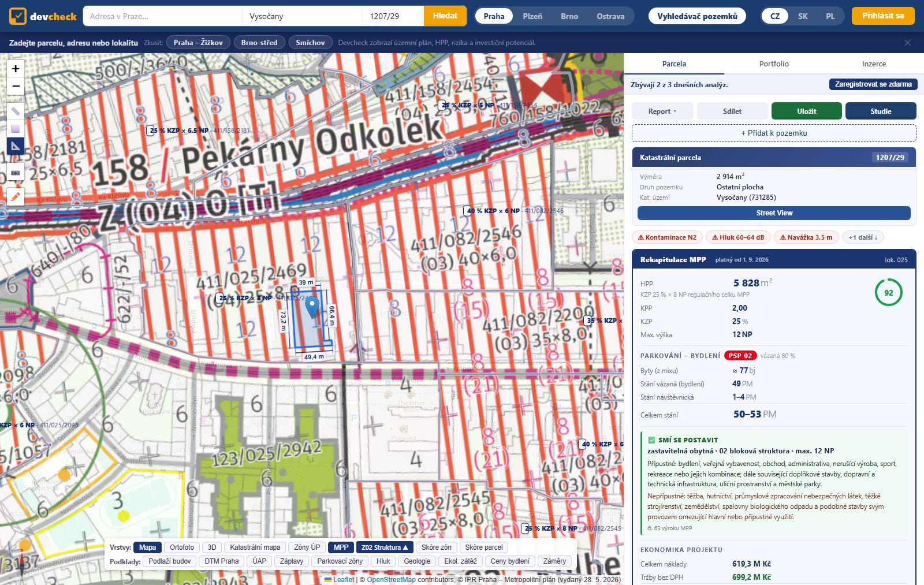Image resolution: width=924 pixels, height=585 pixels.
Task: Toggle the Ortofoto layer
Action: pyautogui.click(x=182, y=547)
